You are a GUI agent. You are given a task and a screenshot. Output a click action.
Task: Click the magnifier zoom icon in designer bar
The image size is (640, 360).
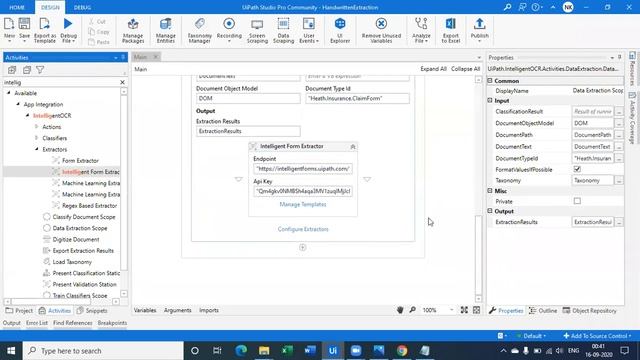413,310
